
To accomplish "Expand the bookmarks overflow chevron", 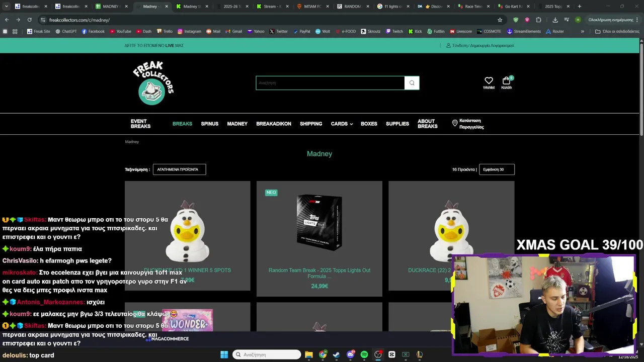I will 582,31.
